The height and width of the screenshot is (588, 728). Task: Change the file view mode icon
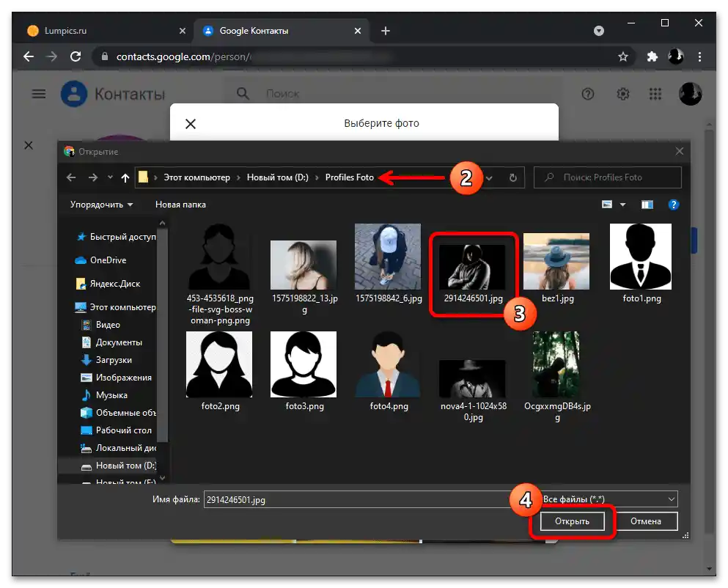tap(607, 205)
